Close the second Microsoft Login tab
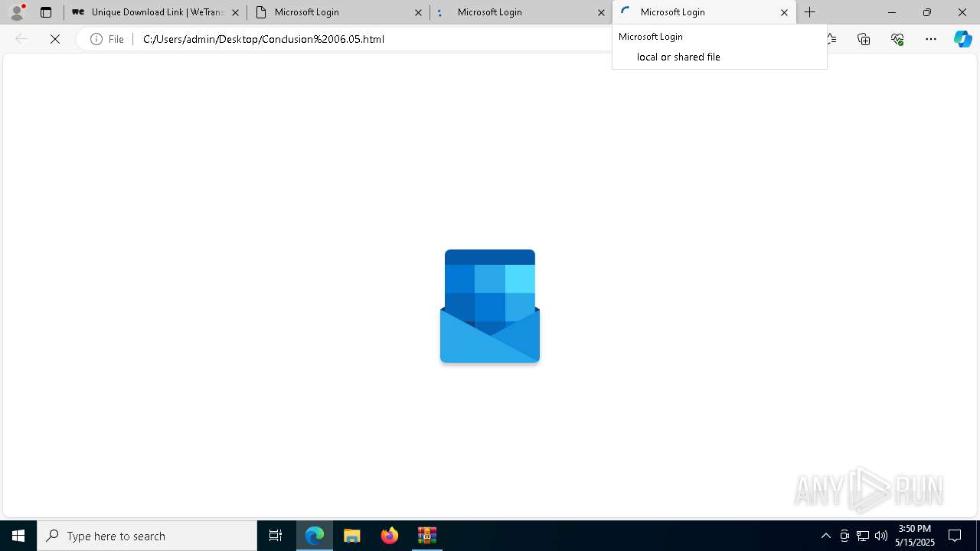This screenshot has width=980, height=551. tap(418, 12)
